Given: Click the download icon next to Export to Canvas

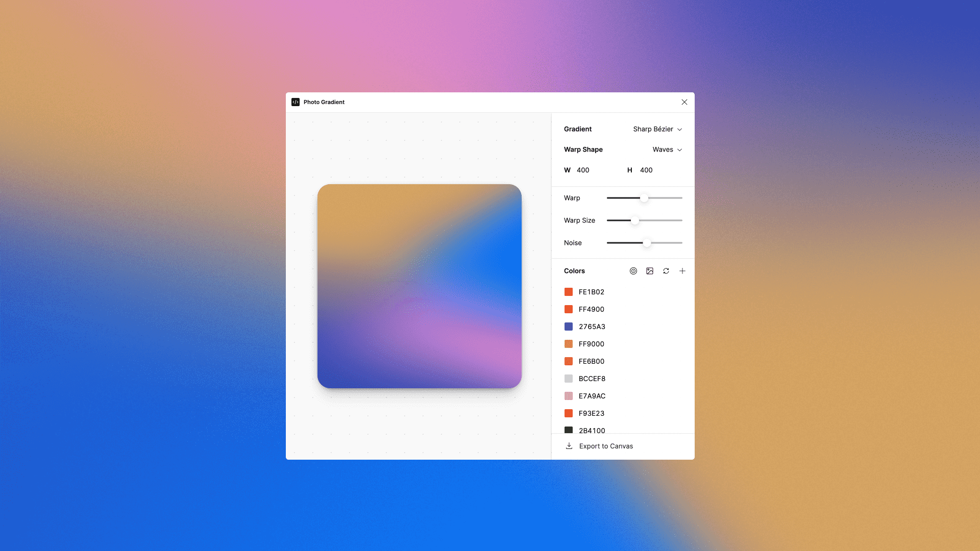Looking at the screenshot, I should point(569,445).
